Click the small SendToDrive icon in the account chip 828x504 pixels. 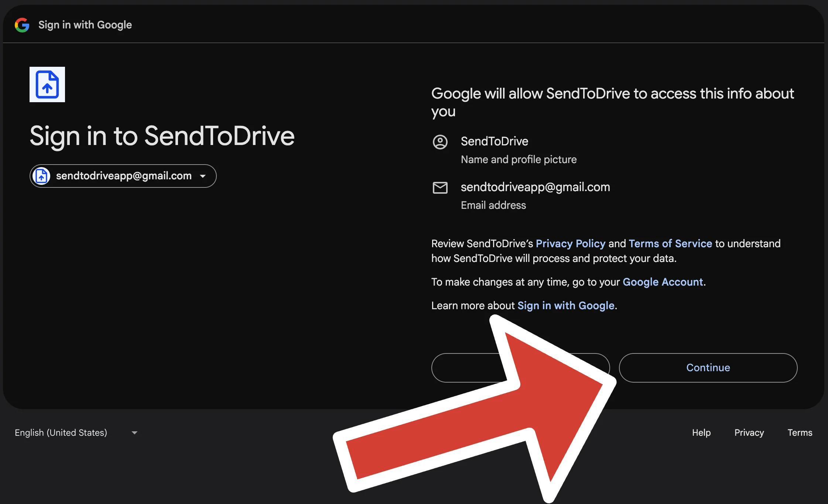[41, 176]
